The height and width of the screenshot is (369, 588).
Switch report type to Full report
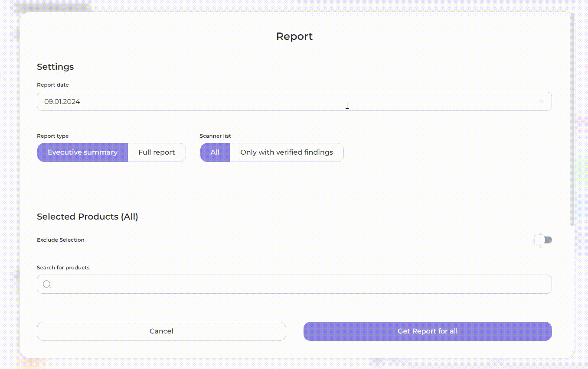[x=157, y=152]
